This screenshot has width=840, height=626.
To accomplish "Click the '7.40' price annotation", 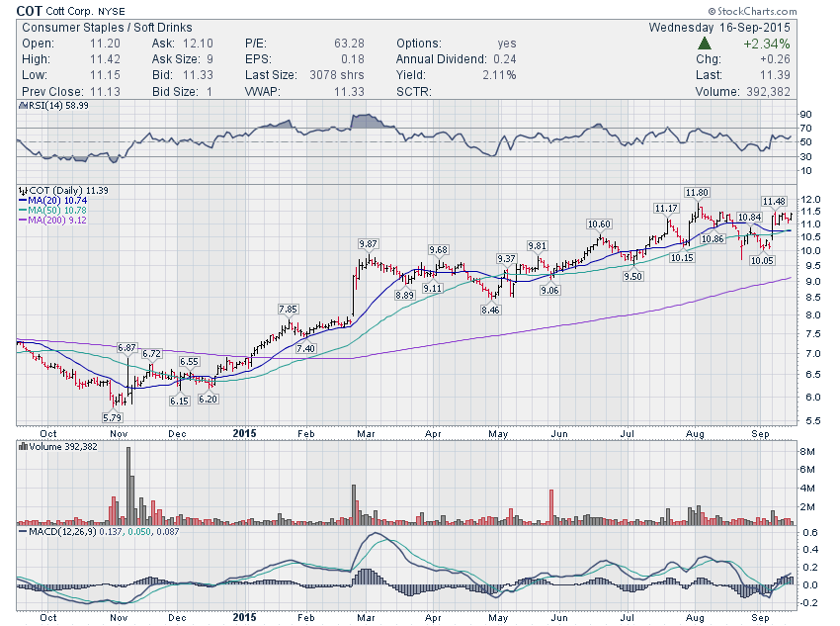I will [305, 348].
